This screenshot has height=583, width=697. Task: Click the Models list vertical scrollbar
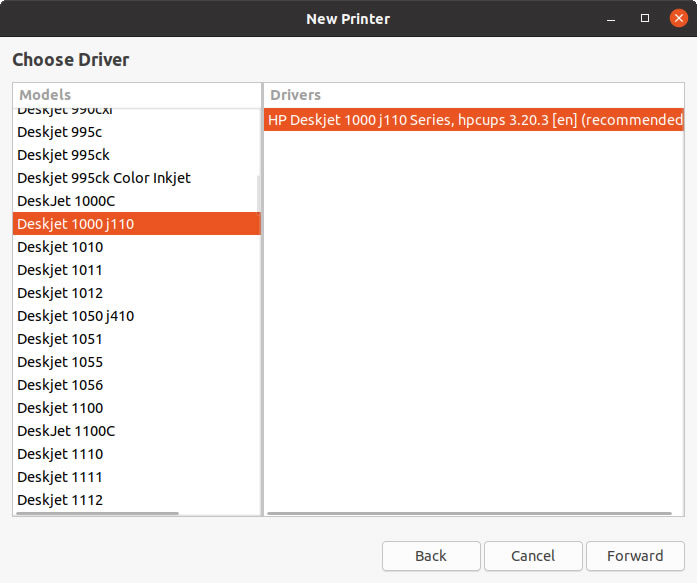pyautogui.click(x=259, y=194)
